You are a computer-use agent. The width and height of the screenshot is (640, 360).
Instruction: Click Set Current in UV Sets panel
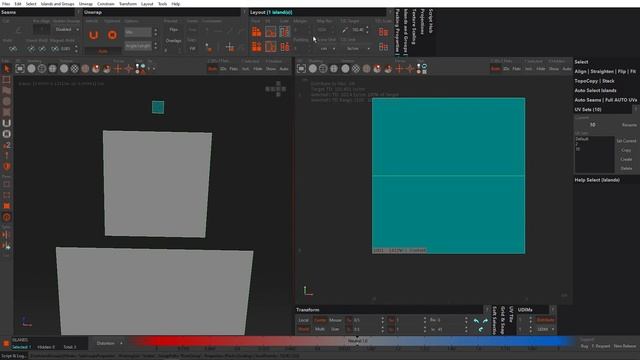click(626, 141)
